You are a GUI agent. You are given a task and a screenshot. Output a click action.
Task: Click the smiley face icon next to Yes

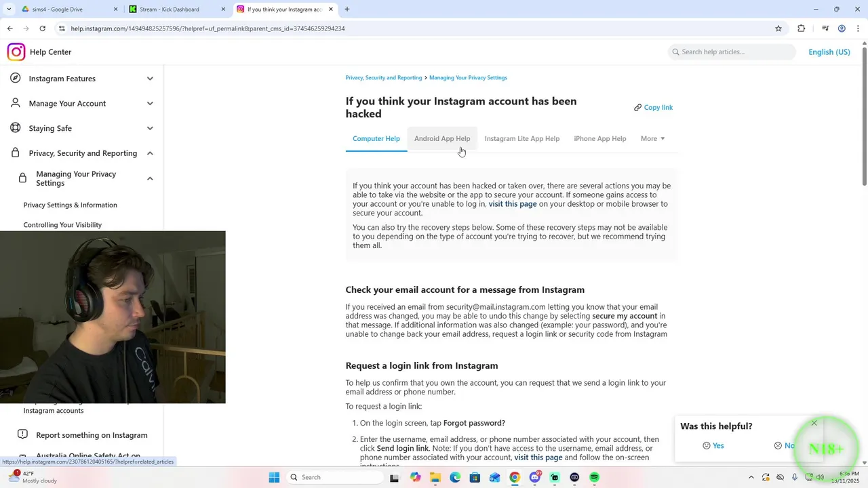coord(707,445)
